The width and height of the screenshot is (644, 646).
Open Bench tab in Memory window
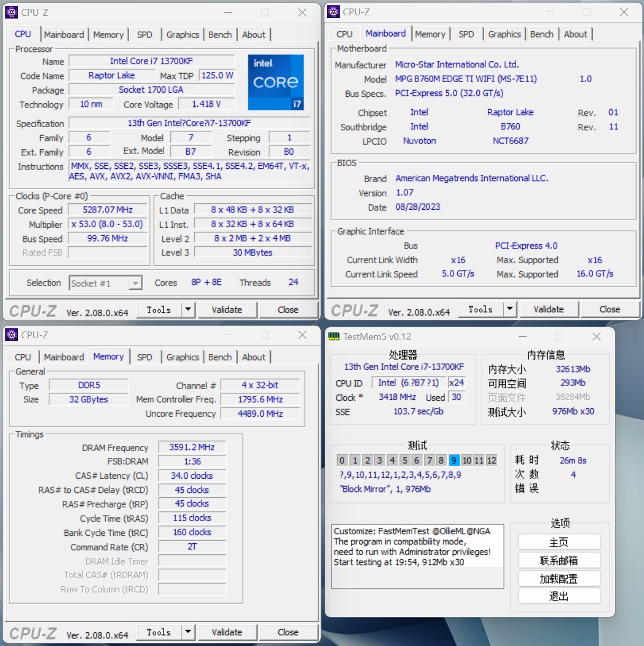pyautogui.click(x=220, y=357)
